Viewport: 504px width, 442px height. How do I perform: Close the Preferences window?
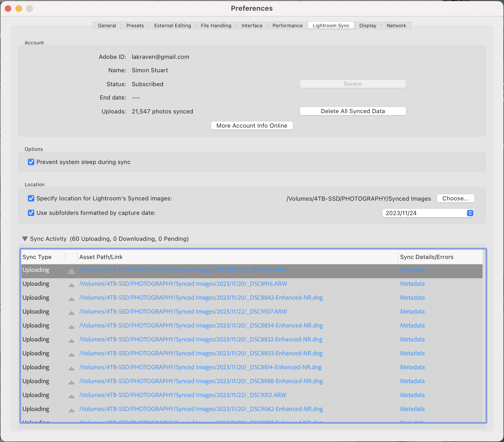click(x=8, y=9)
